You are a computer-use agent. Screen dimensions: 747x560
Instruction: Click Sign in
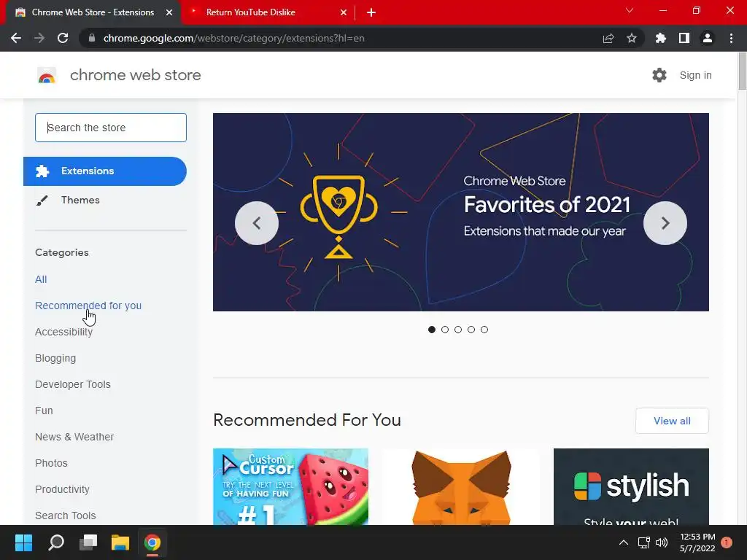(x=695, y=75)
